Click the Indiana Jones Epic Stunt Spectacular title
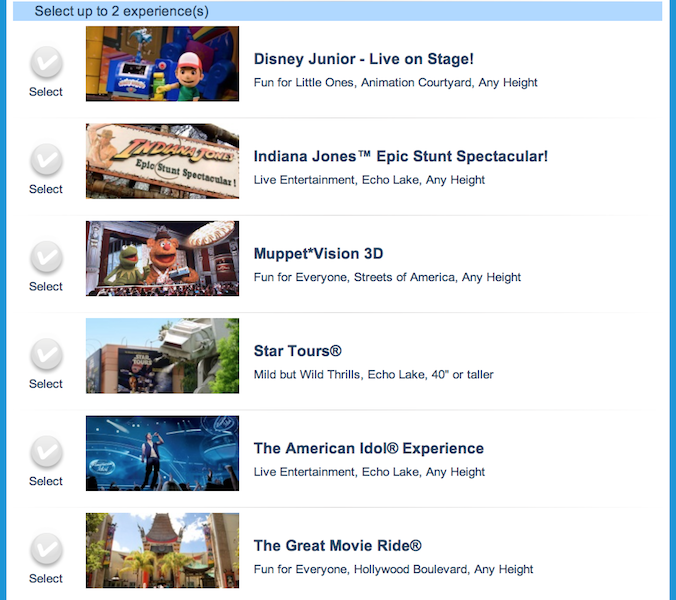The width and height of the screenshot is (676, 600). point(401,156)
